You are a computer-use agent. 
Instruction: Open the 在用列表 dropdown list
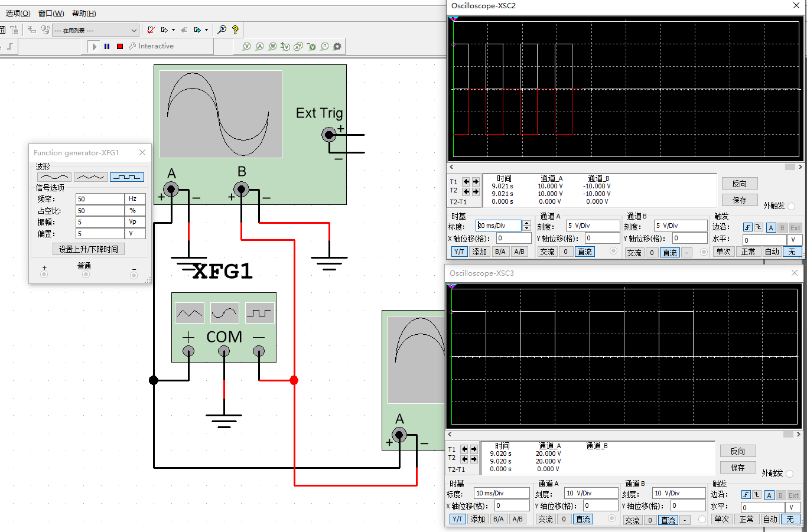point(134,30)
